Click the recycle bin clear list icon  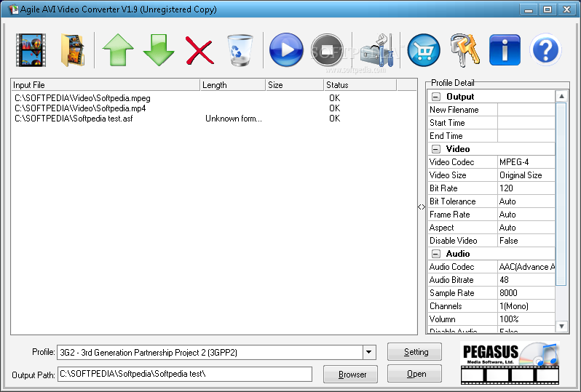(x=240, y=50)
